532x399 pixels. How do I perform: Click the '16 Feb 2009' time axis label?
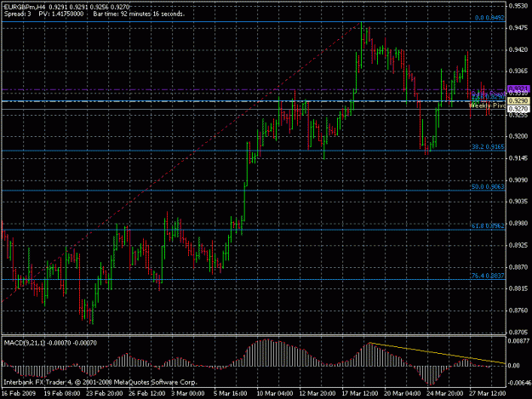pos(18,393)
